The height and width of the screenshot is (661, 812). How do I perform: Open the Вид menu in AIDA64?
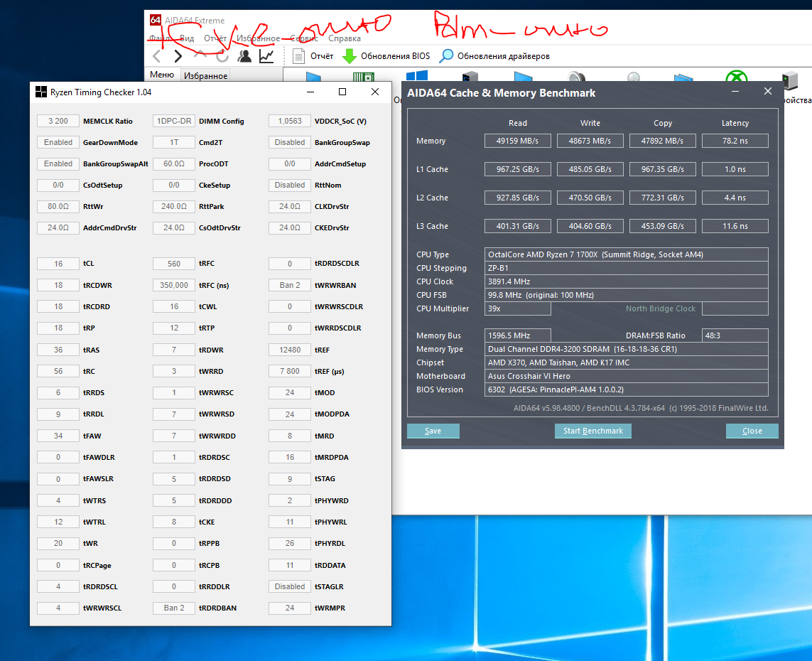187,38
